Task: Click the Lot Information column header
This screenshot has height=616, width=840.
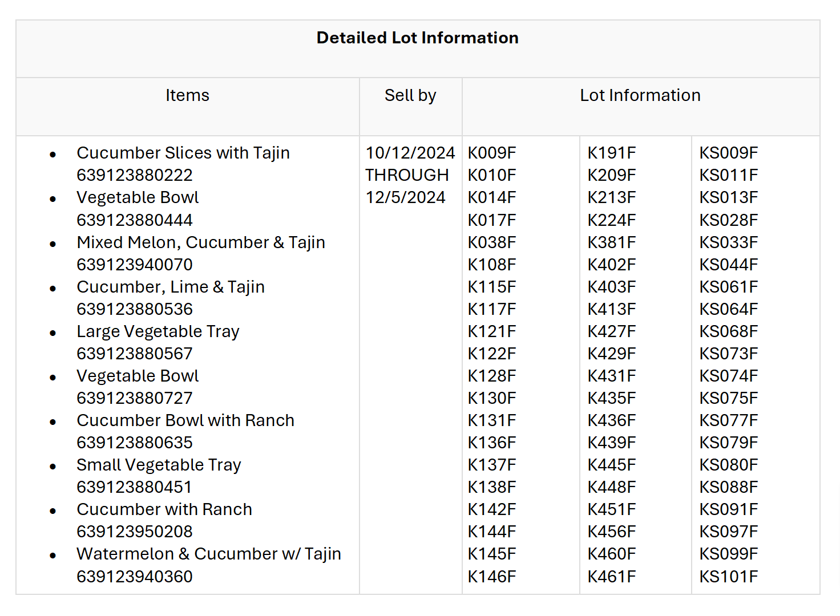Action: point(640,95)
